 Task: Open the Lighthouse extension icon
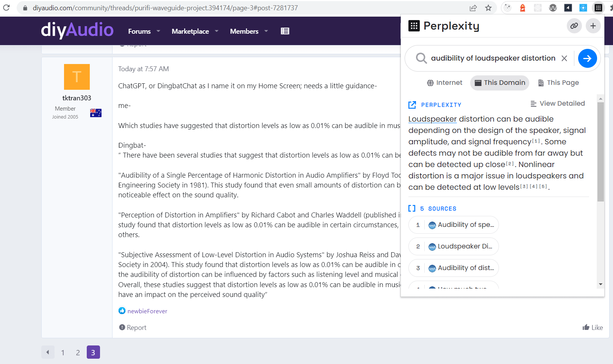coord(522,8)
